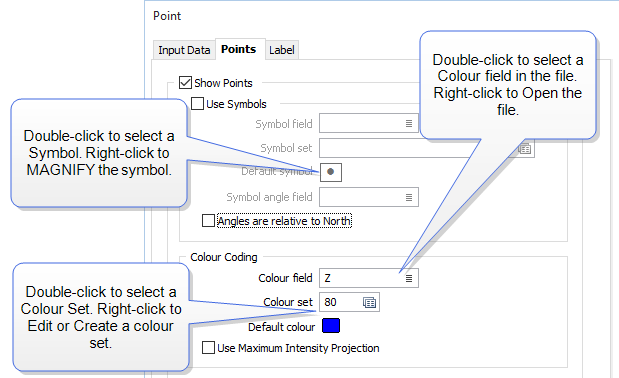Open the Symbol set browse icon

525,149
